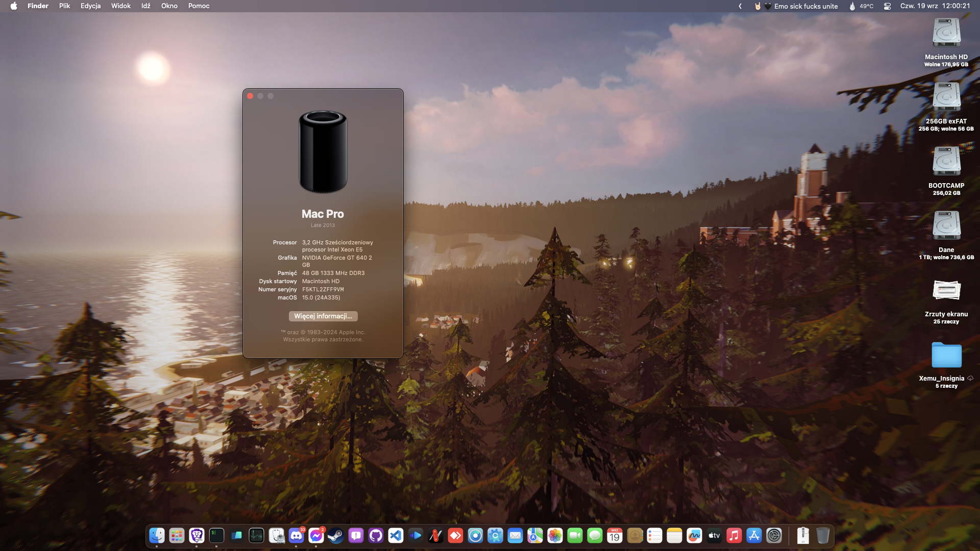Open Calendar showing 19 in Dock

pyautogui.click(x=615, y=535)
